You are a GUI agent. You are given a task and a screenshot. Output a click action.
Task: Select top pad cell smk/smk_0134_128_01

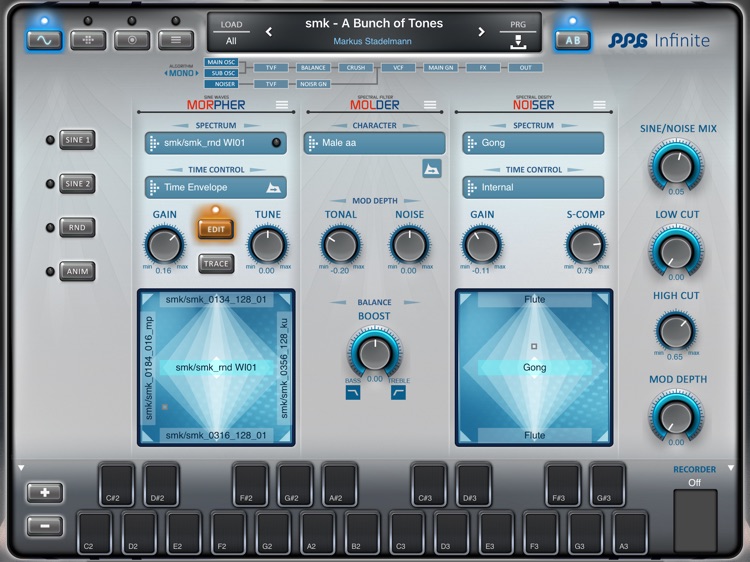(216, 300)
